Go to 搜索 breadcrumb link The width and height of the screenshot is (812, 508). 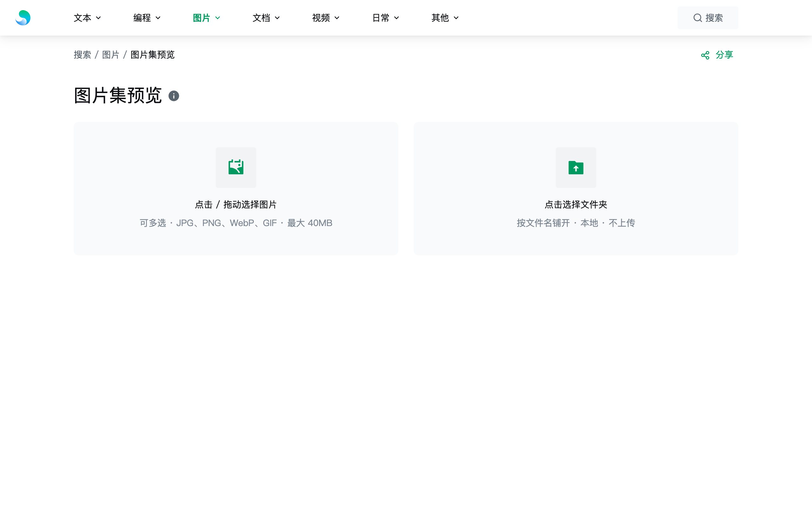82,55
